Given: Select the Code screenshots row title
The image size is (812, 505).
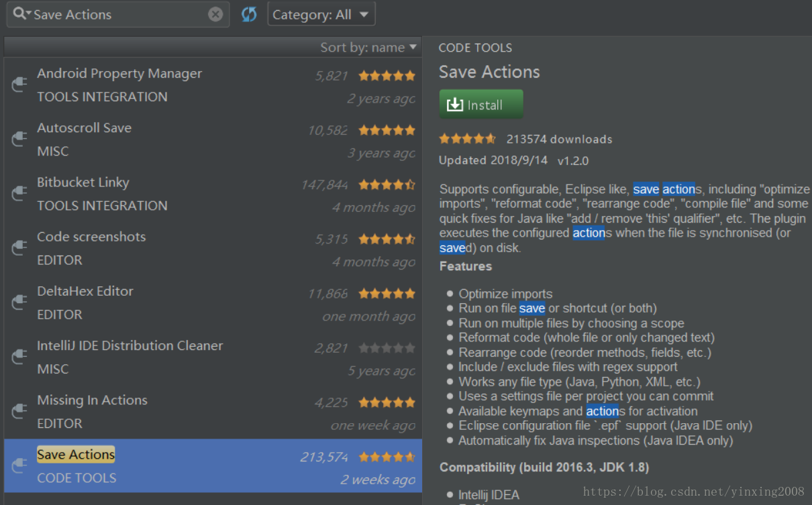Looking at the screenshot, I should coord(91,237).
